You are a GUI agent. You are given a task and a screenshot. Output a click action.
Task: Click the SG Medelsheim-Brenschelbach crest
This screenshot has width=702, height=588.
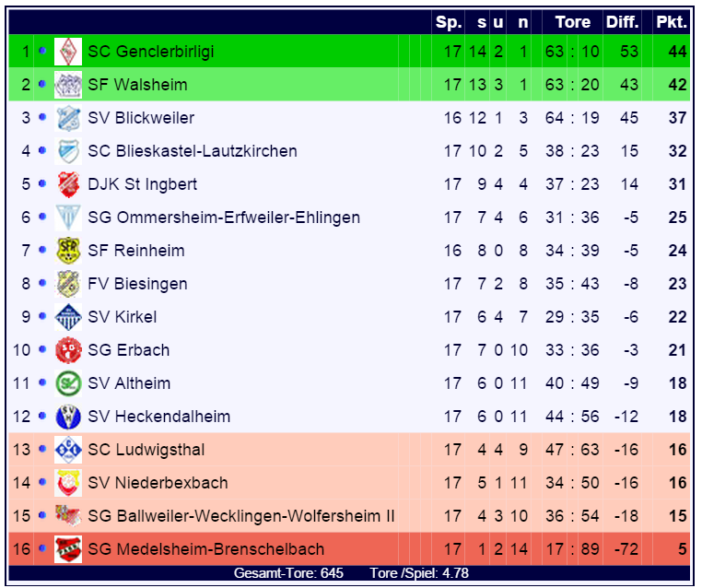click(68, 549)
